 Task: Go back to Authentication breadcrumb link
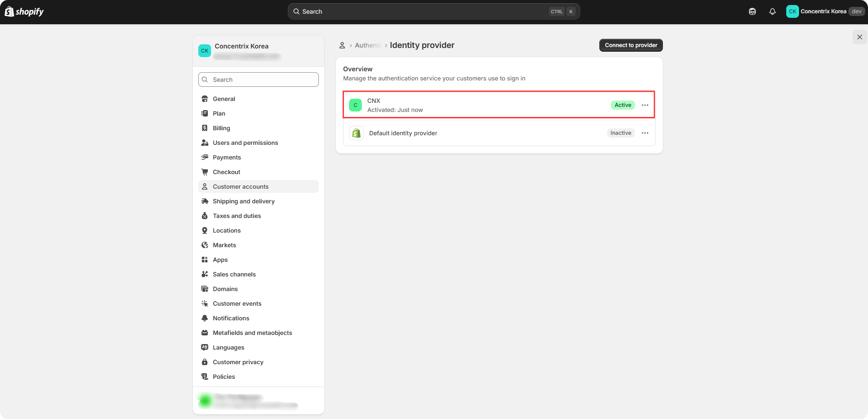pyautogui.click(x=368, y=45)
